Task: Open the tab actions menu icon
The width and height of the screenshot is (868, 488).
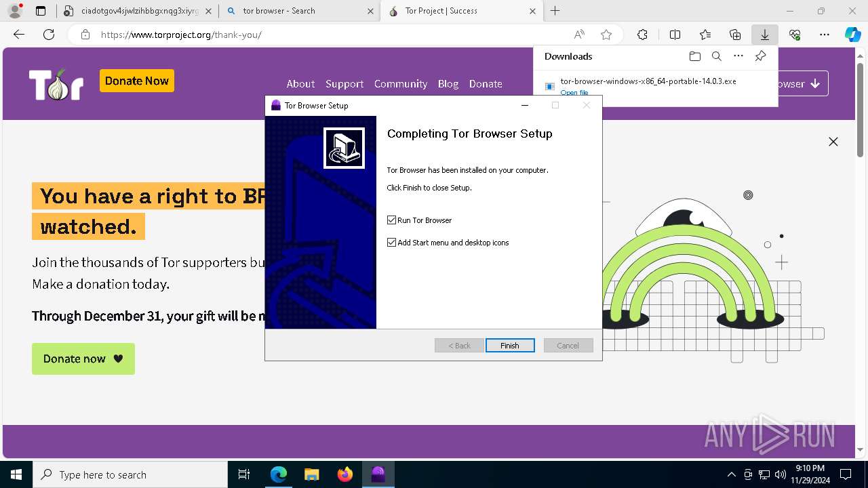Action: tap(41, 11)
